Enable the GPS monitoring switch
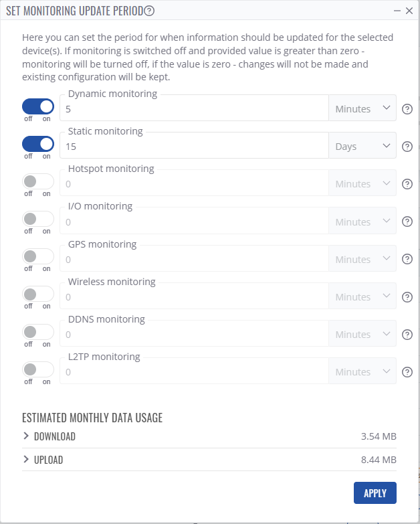Screen dimensions: 420x524 pyautogui.click(x=38, y=256)
